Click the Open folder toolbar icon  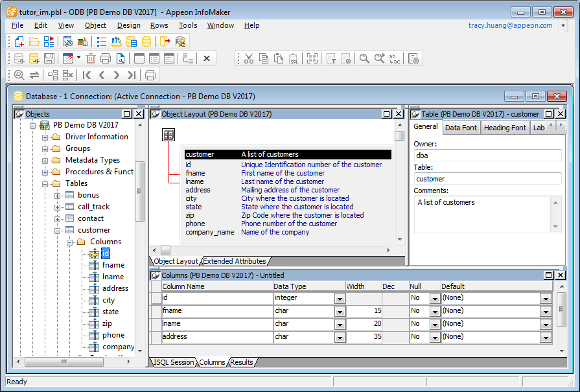pos(34,41)
